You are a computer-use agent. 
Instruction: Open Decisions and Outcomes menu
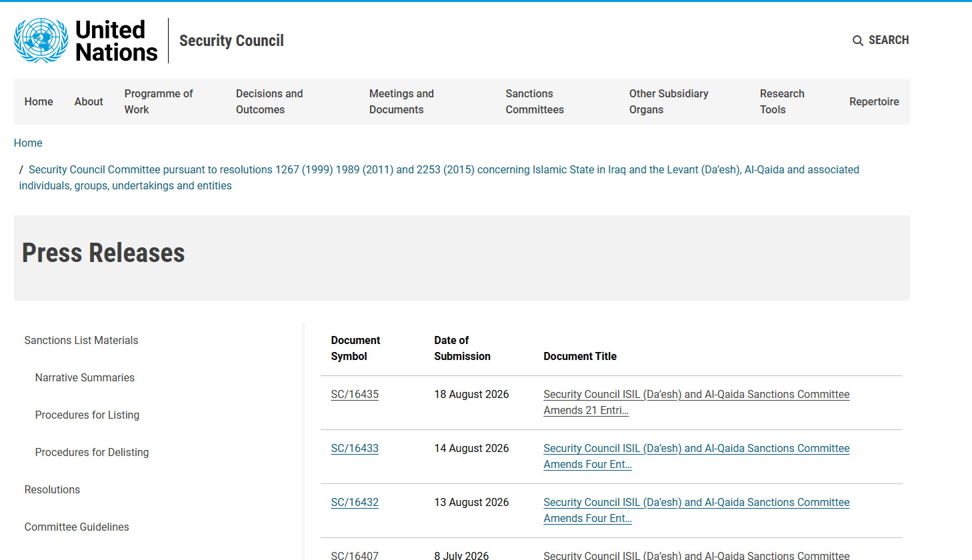point(269,102)
